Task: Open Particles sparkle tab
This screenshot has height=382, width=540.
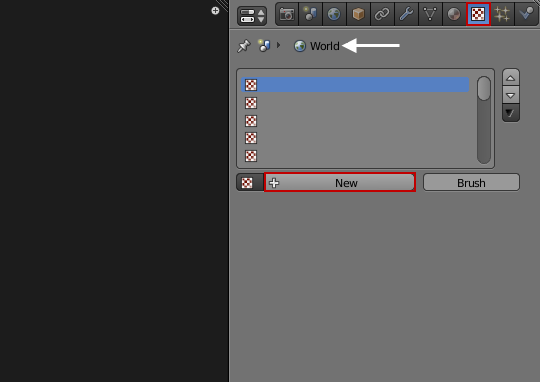Action: [x=502, y=14]
